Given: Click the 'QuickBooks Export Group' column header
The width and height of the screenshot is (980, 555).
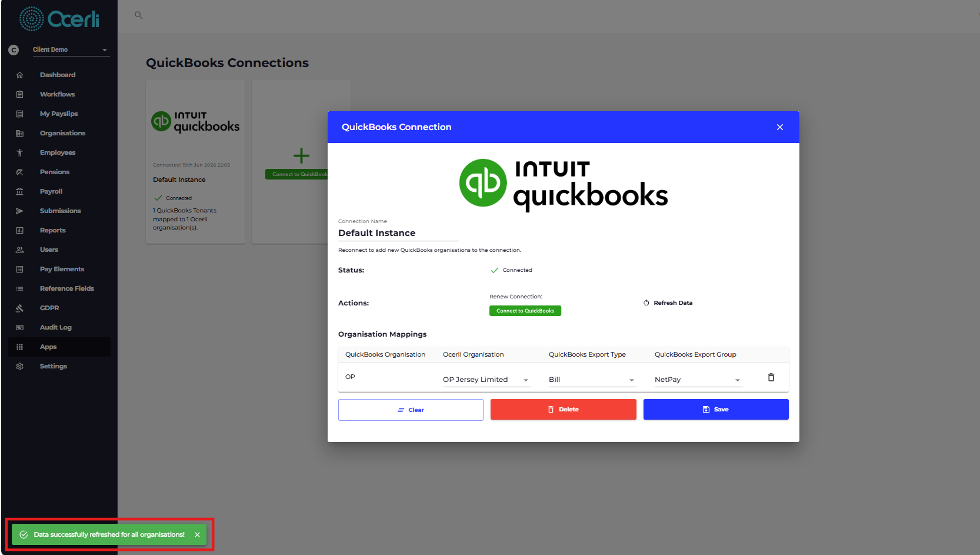Looking at the screenshot, I should pos(695,354).
